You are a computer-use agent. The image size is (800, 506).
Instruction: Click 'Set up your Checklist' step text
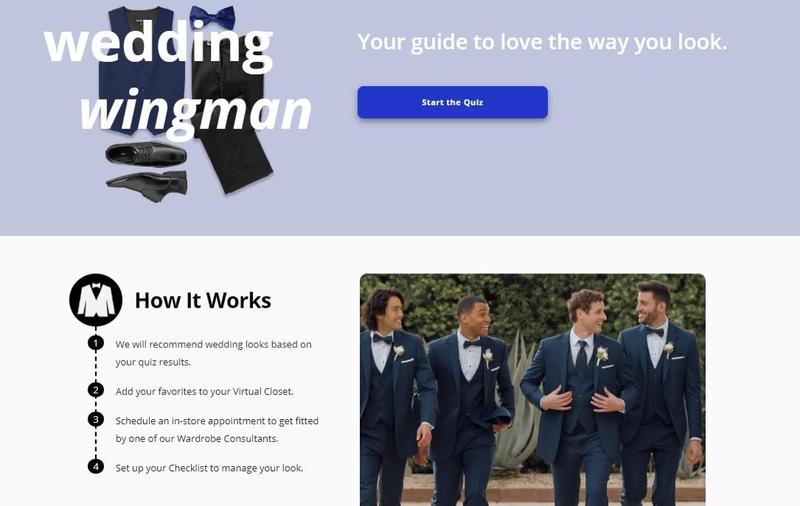209,468
